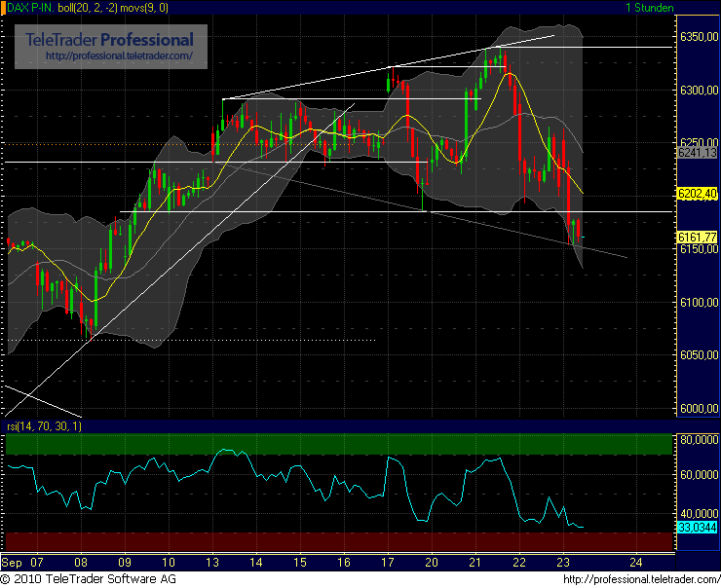
Task: Click date 16 on the time axis
Action: 344,563
